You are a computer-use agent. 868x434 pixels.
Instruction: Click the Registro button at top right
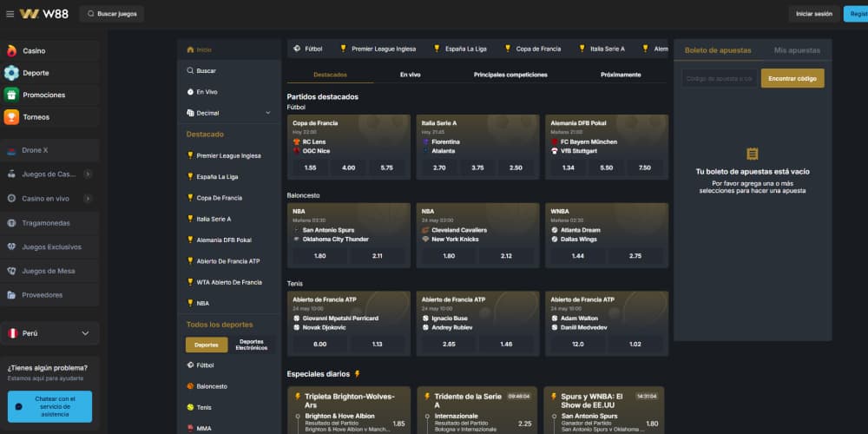coord(856,14)
